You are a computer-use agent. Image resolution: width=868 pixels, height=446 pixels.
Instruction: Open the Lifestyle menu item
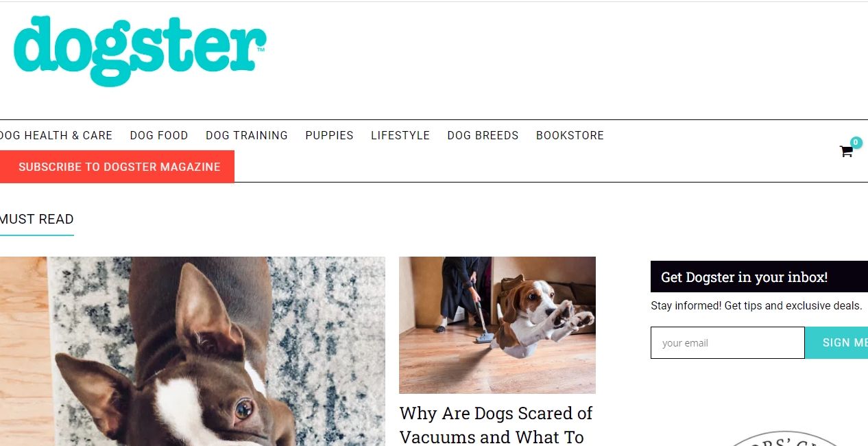(400, 135)
